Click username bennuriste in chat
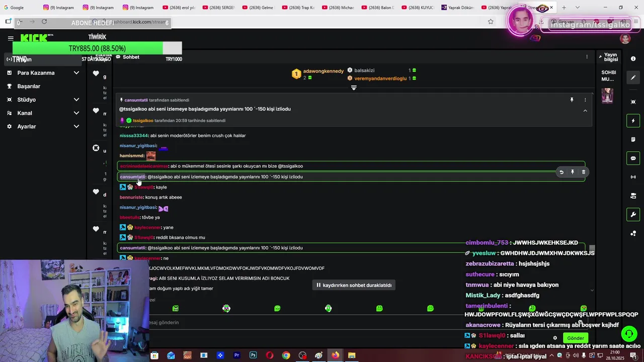This screenshot has width=644, height=362. click(131, 198)
